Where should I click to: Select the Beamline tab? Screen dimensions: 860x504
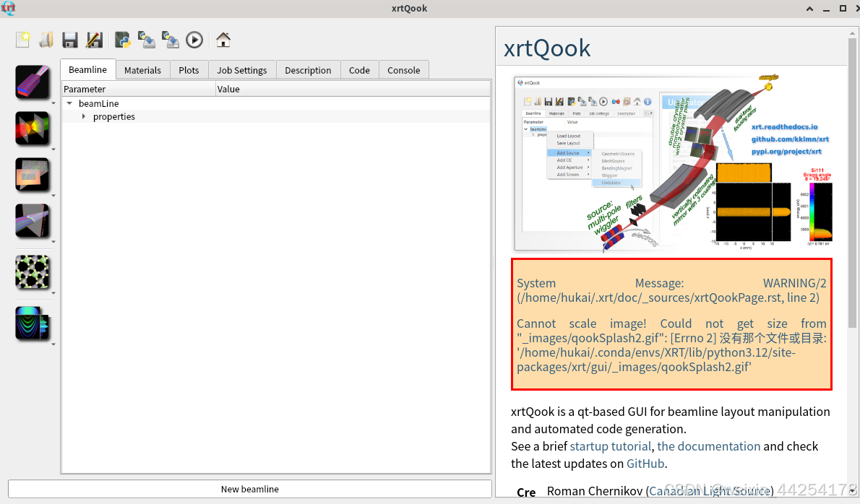(x=87, y=69)
